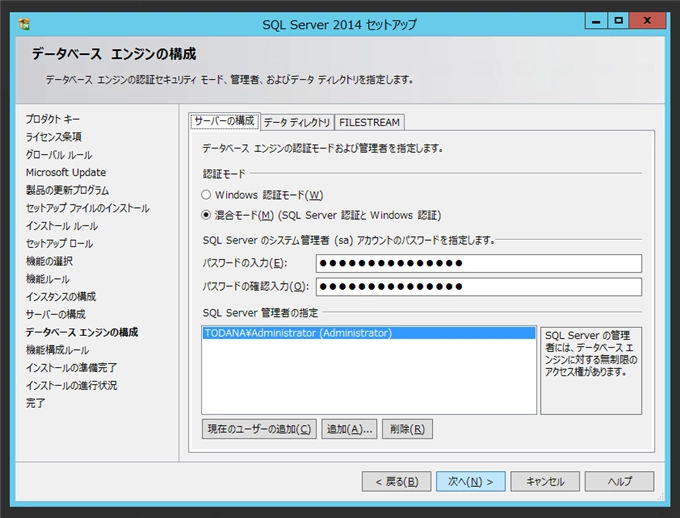The height and width of the screenshot is (518, 680).
Task: Open the FILESTREAM tab
Action: [x=369, y=122]
